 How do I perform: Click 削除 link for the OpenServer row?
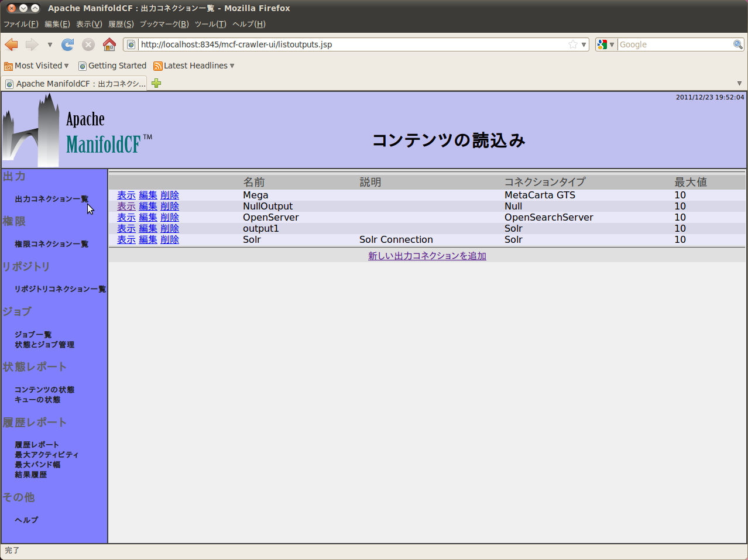170,217
